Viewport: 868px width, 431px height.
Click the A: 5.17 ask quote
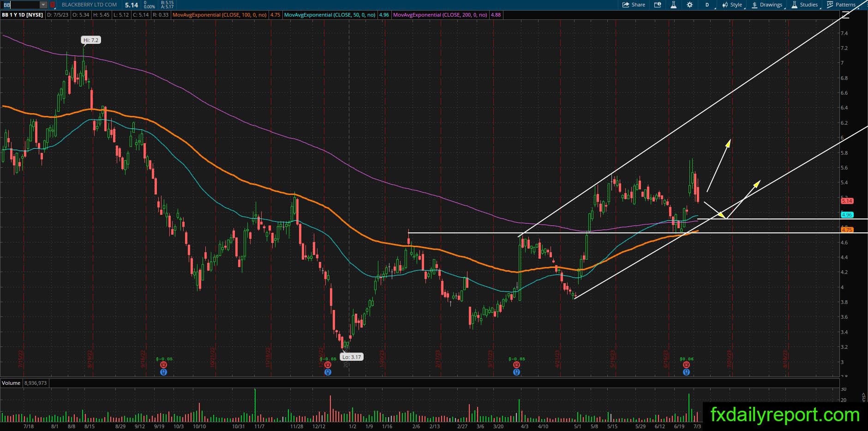pos(168,7)
